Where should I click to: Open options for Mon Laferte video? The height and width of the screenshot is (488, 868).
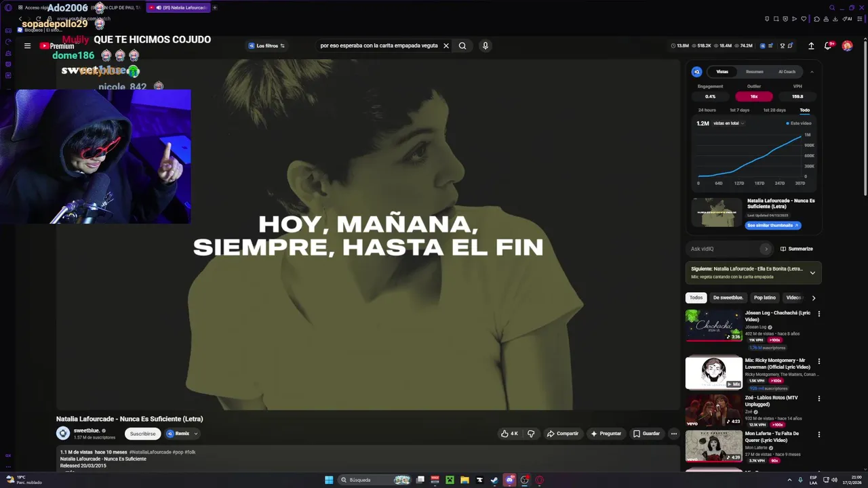[x=818, y=434]
